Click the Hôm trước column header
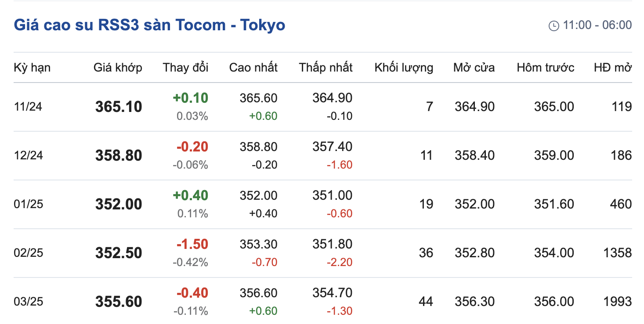644x324 pixels. click(546, 68)
